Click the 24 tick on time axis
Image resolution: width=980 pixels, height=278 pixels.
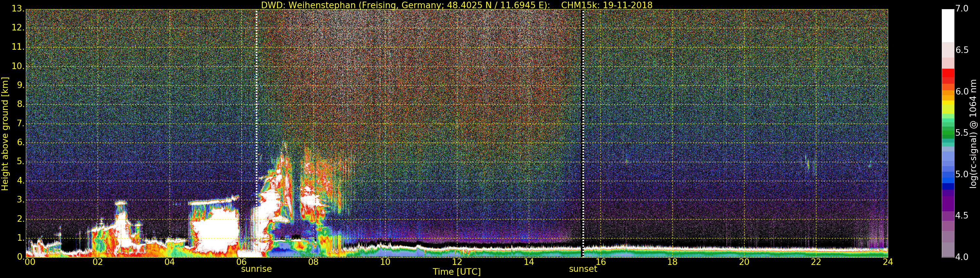(888, 262)
